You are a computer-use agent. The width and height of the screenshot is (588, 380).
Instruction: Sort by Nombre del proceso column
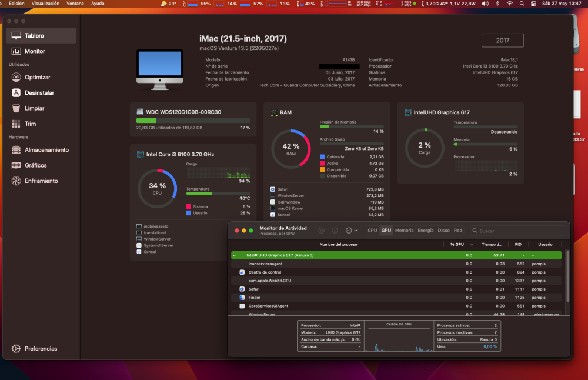click(338, 244)
